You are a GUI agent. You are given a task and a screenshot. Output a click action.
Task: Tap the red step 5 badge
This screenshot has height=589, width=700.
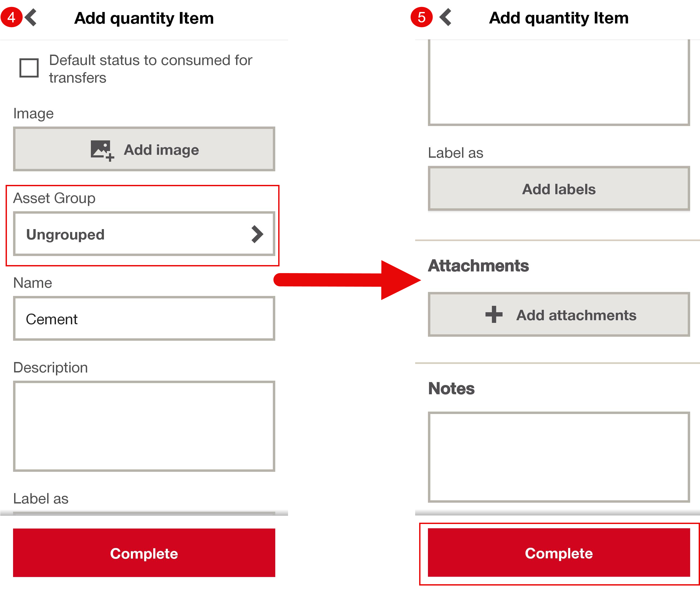[x=421, y=17]
